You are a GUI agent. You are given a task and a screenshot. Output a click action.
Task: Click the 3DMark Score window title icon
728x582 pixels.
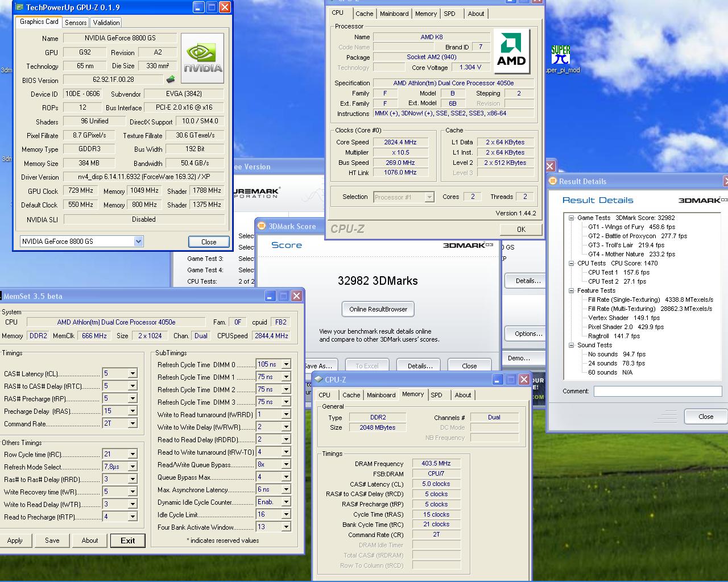[262, 226]
